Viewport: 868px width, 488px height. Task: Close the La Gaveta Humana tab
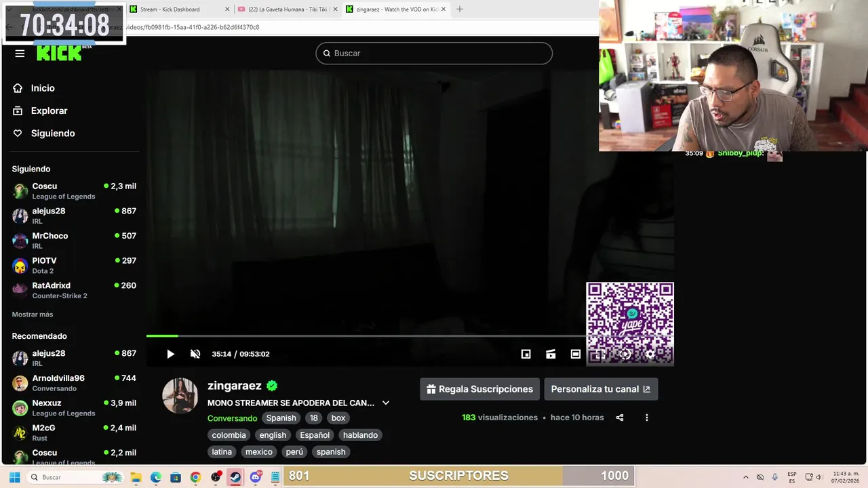coord(336,9)
